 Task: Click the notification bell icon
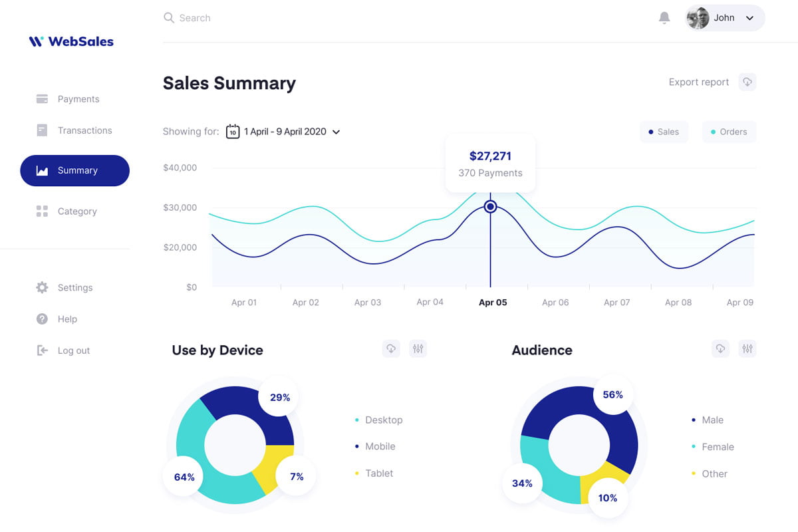[664, 18]
